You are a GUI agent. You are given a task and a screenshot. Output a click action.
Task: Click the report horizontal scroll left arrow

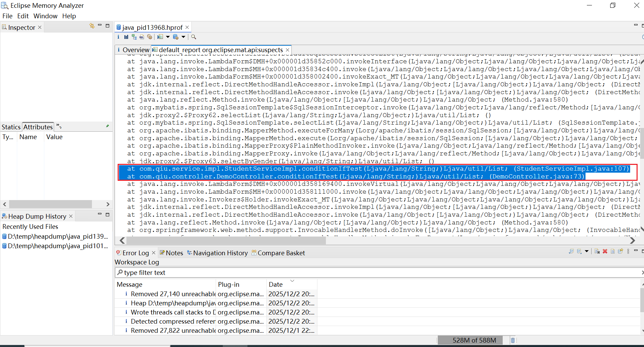(x=122, y=240)
